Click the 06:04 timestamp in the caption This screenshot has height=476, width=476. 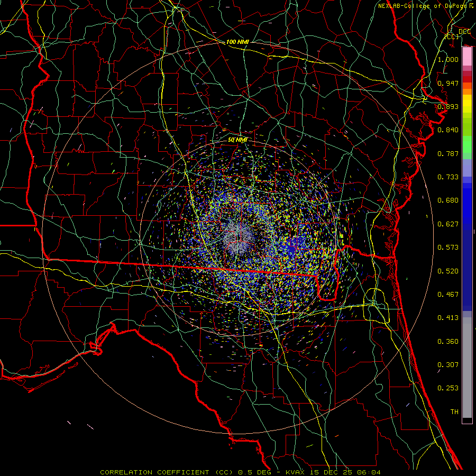(x=369, y=472)
